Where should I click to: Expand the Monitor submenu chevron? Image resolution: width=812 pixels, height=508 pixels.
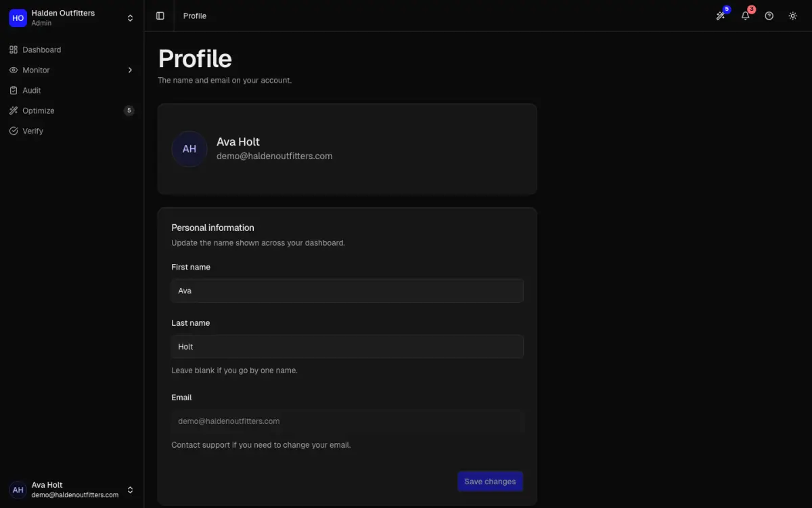pos(130,70)
